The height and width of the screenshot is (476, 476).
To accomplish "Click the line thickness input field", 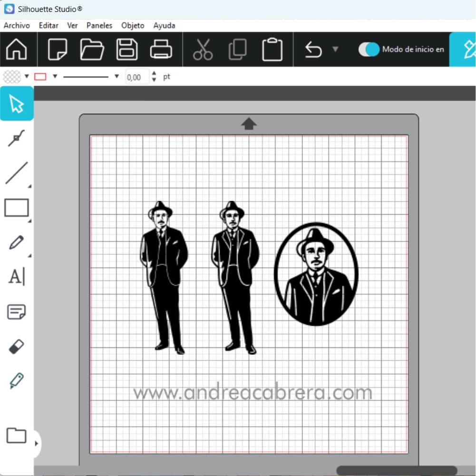I will tap(137, 77).
